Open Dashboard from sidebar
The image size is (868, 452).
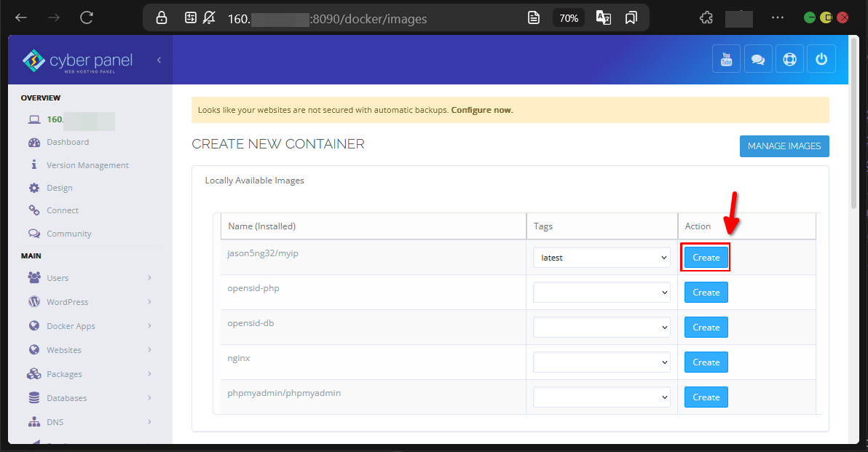point(68,142)
